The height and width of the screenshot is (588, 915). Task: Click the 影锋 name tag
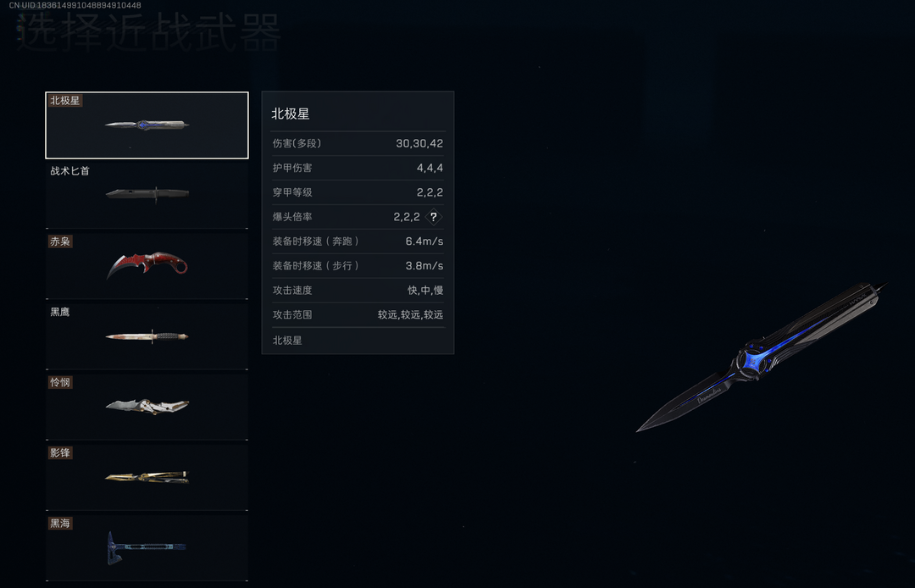60,452
